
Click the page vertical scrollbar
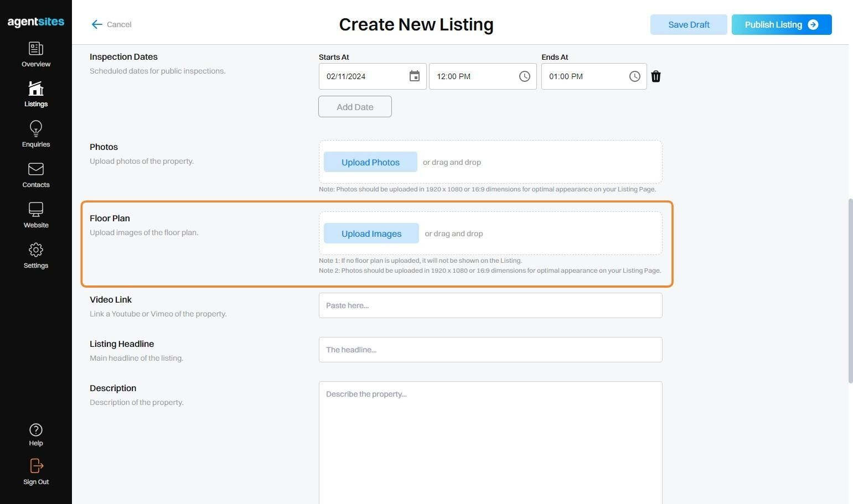(x=851, y=290)
